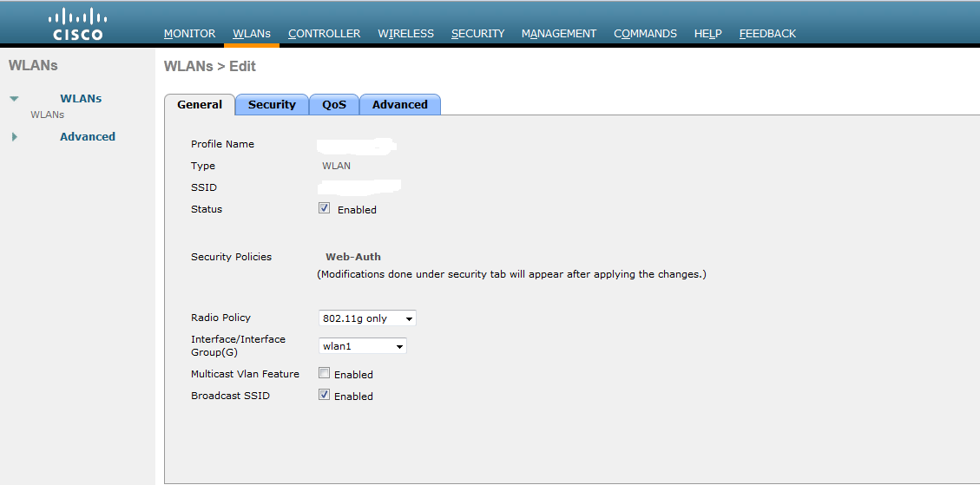
Task: Switch to the QoS tab
Action: 334,105
